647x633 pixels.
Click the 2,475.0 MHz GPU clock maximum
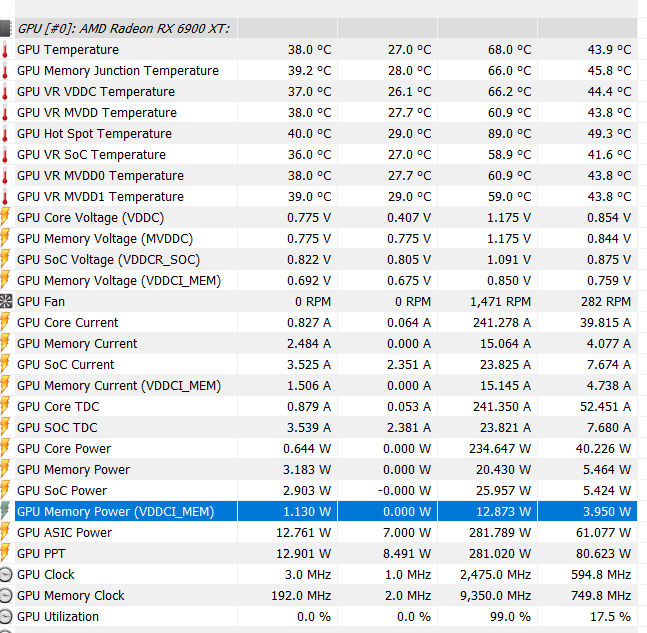[496, 574]
